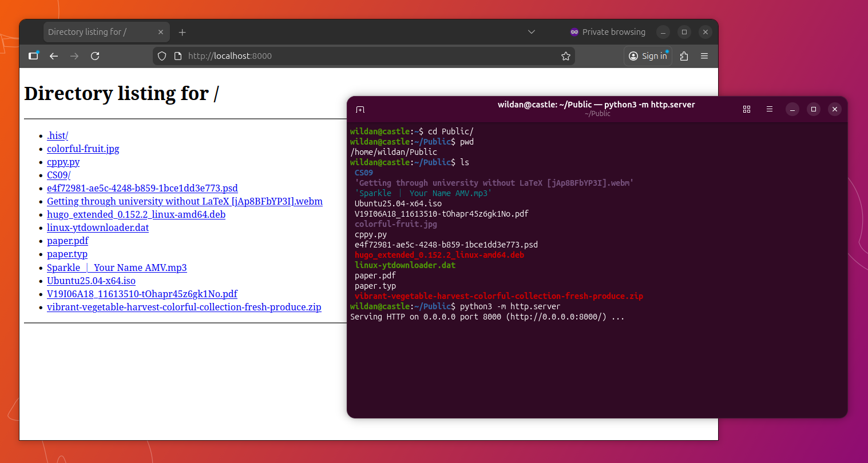The width and height of the screenshot is (868, 463).
Task: Download the Ubuntu25.04-x64.iso link
Action: coord(91,281)
